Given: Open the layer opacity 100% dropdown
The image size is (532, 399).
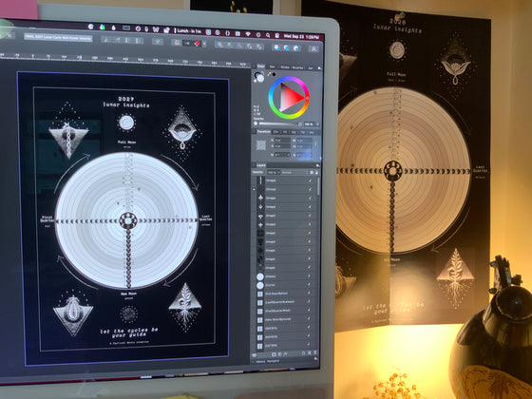Looking at the screenshot, I should point(274,172).
